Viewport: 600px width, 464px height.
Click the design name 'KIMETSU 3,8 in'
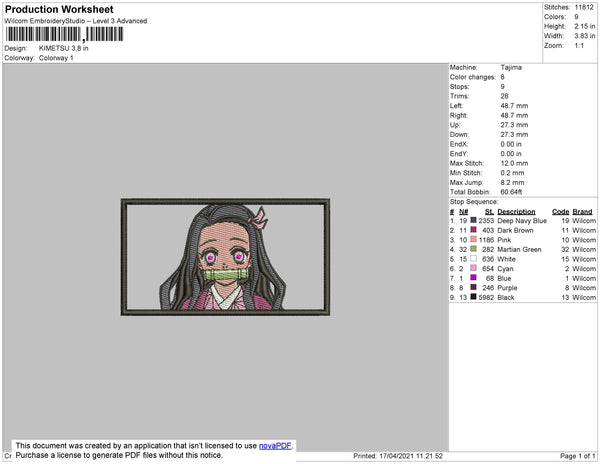point(64,48)
